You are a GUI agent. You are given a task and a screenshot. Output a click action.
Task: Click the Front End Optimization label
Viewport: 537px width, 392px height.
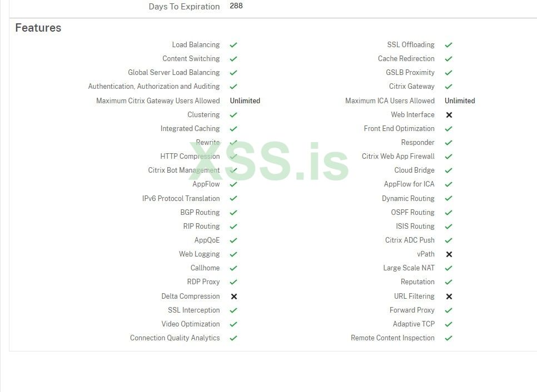(399, 129)
